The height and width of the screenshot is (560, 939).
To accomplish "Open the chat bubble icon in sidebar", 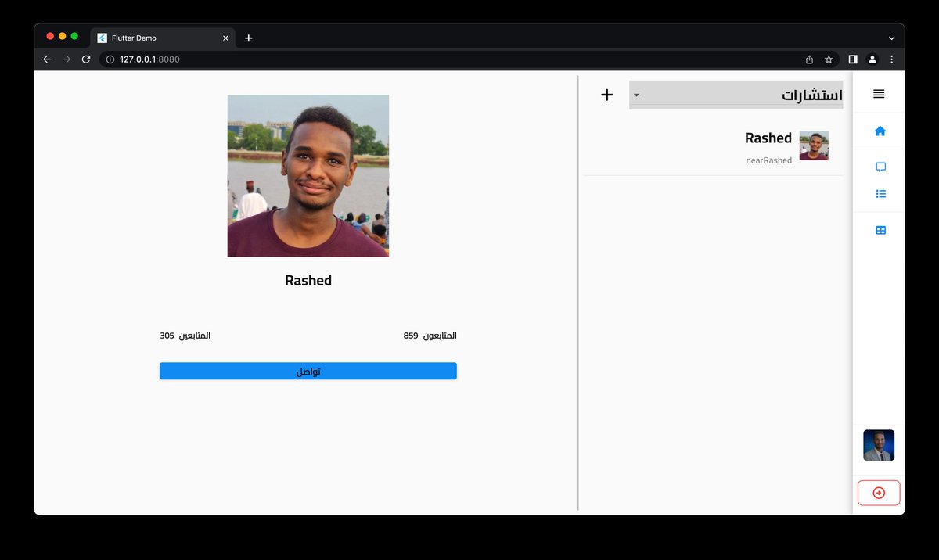I will pos(880,167).
